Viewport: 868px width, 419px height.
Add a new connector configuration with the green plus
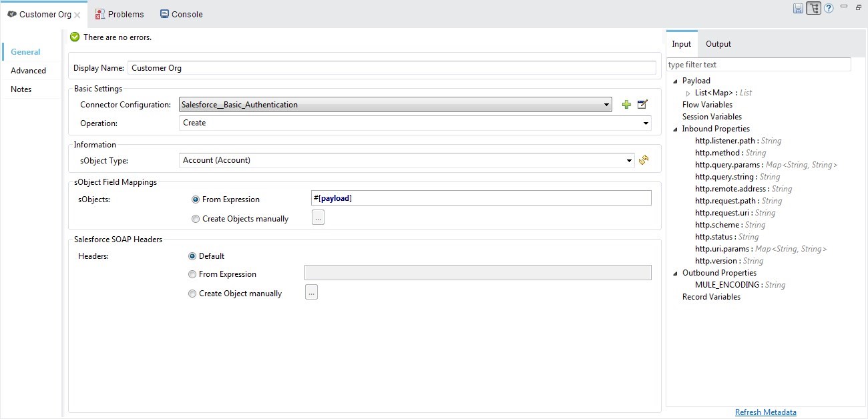click(x=626, y=105)
